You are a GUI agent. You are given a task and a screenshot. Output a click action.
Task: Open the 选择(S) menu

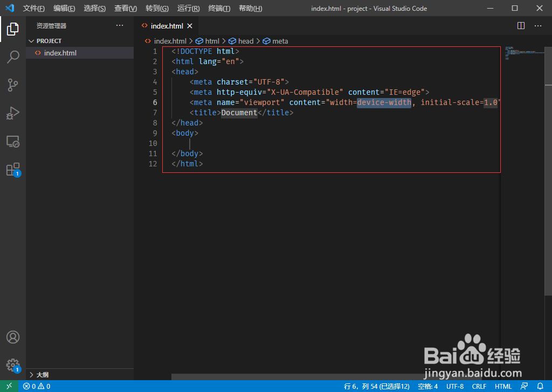(94, 8)
